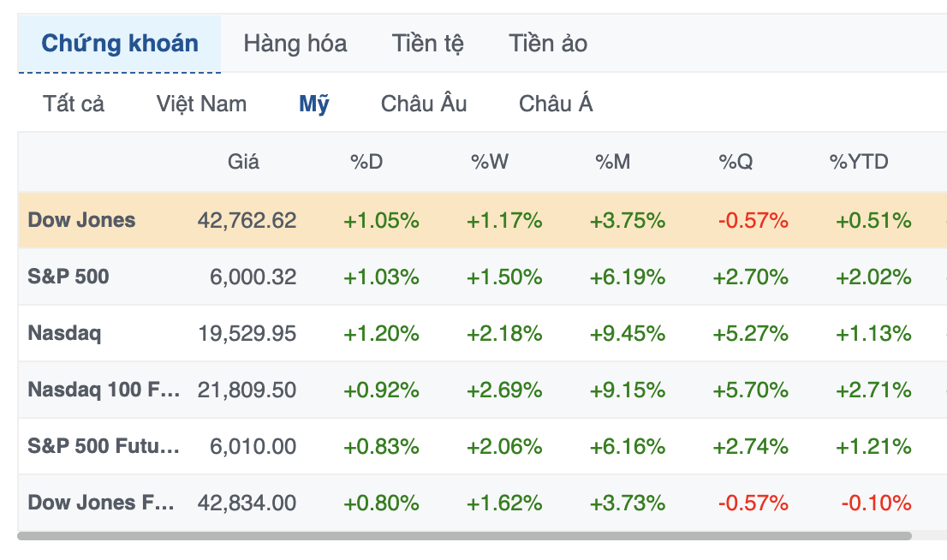Filter by Việt Nam market
Image resolution: width=947 pixels, height=560 pixels.
pos(201,104)
